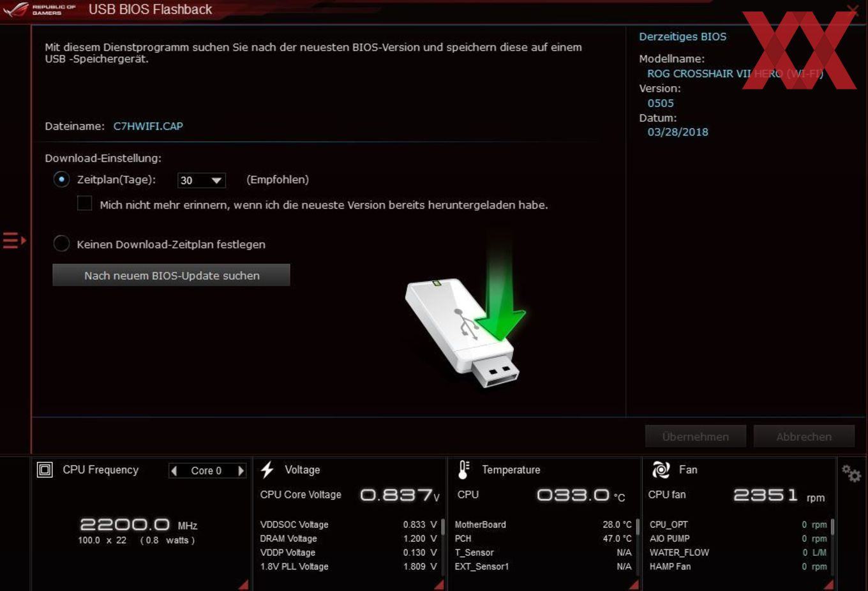Viewport: 868px width, 591px height.
Task: Click Nach neuem BIOS-Update suchen button
Action: coord(171,275)
